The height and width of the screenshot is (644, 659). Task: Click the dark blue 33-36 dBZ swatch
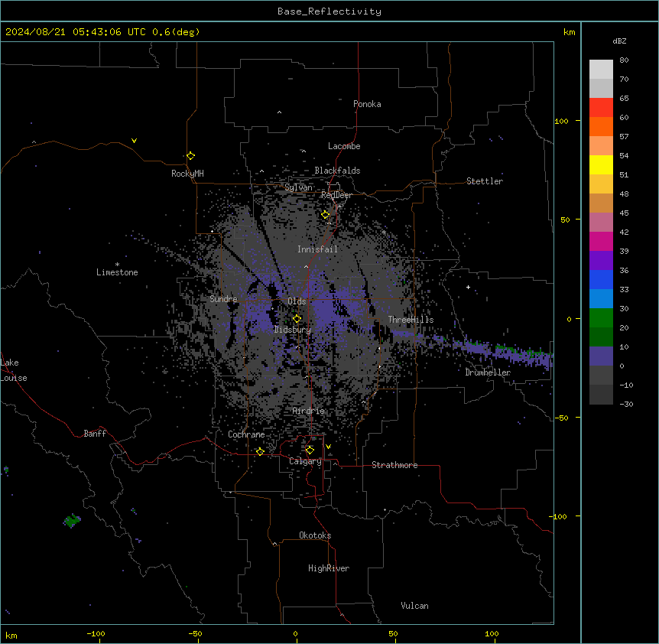[x=601, y=279]
